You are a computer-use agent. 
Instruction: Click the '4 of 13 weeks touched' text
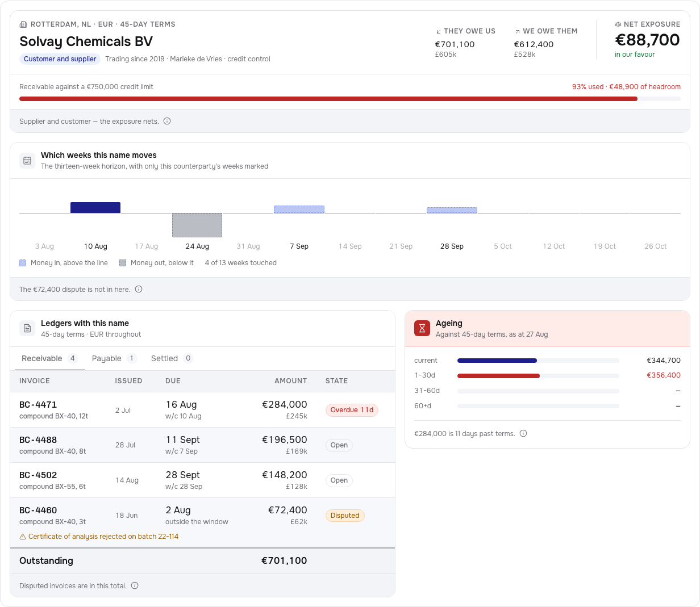pyautogui.click(x=241, y=263)
